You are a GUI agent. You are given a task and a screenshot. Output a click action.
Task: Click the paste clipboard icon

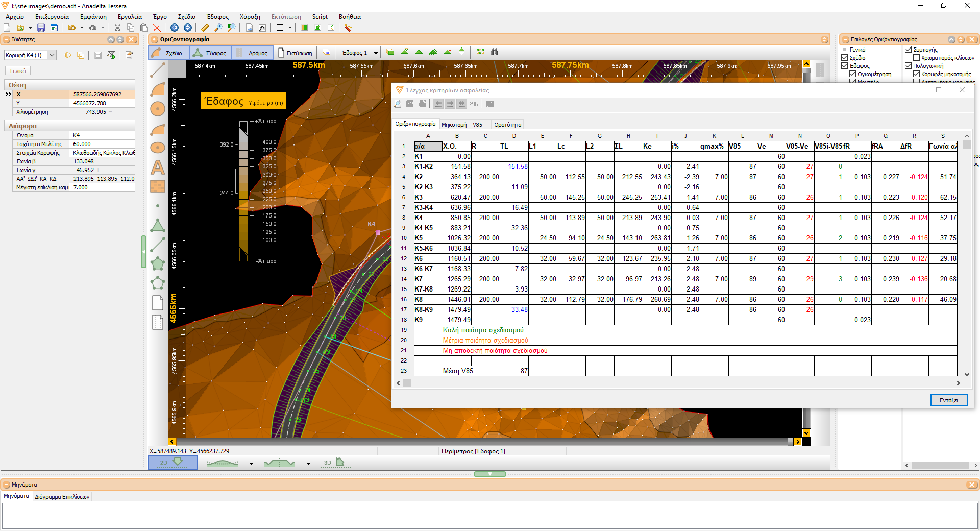pos(144,28)
